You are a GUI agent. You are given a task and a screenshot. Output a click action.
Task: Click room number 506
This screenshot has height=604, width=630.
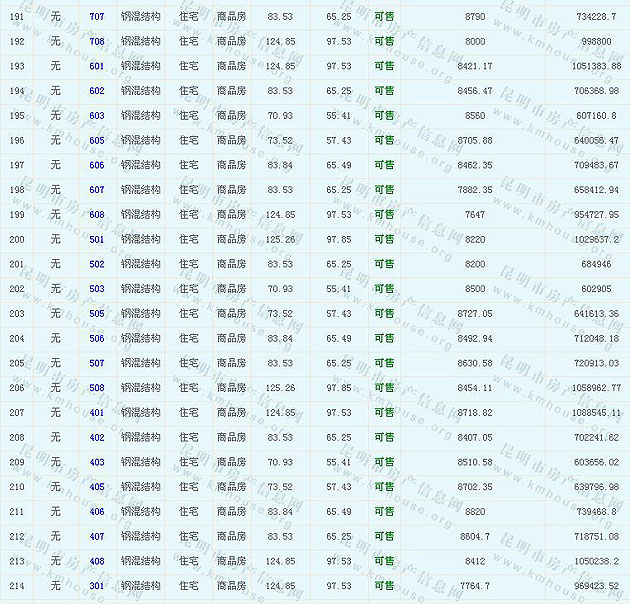(x=96, y=339)
